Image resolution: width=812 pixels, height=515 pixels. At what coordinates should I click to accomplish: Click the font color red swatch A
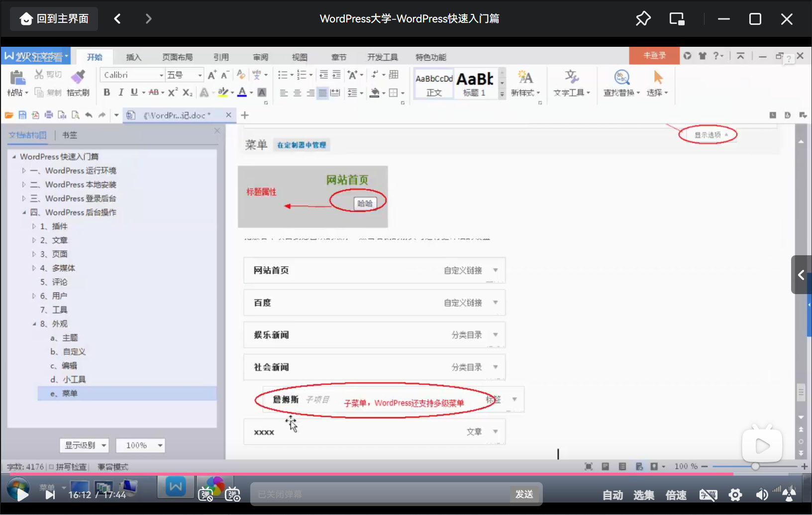pyautogui.click(x=242, y=93)
